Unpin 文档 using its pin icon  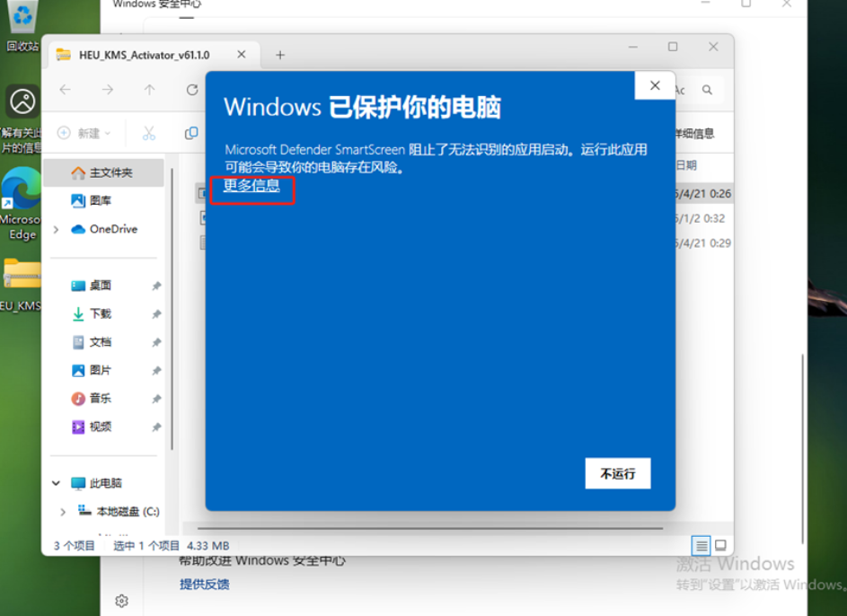[156, 342]
